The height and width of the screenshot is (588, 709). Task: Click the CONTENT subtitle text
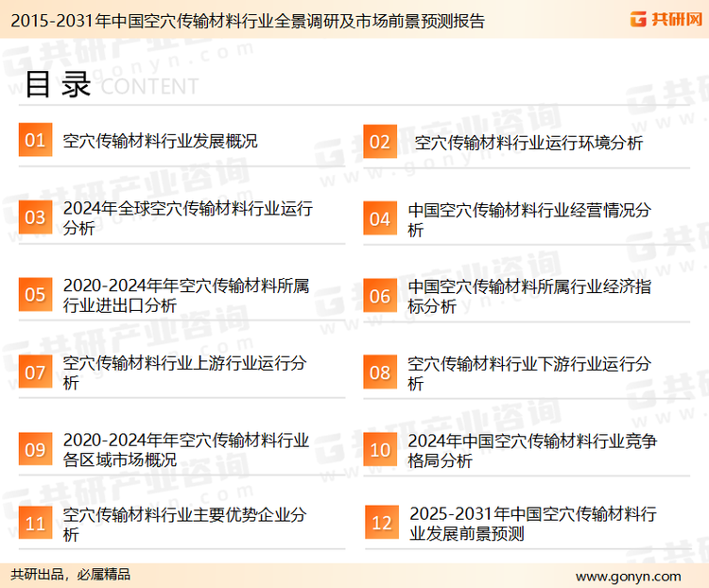point(149,86)
